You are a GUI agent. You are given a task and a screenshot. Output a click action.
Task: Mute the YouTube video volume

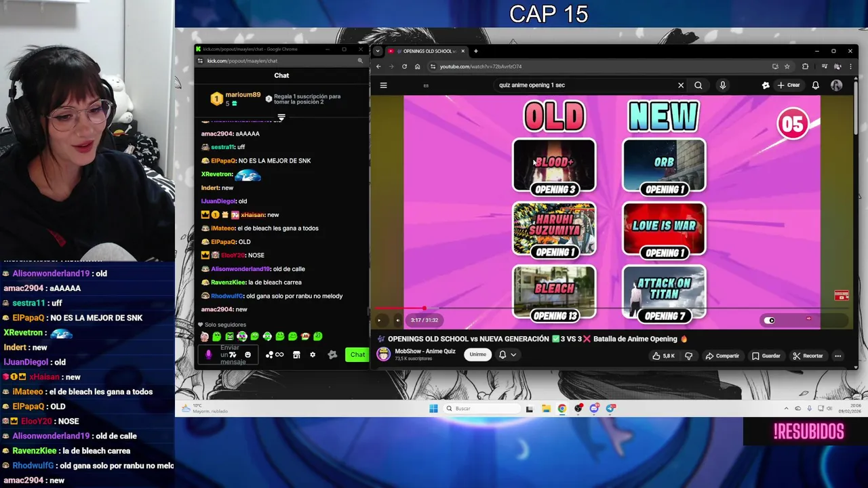tap(397, 320)
